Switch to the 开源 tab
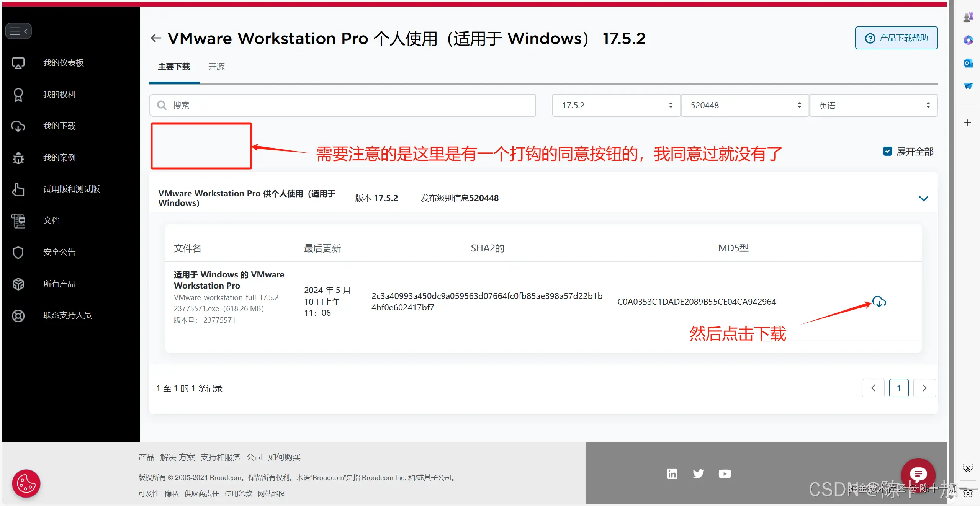Viewport: 980px width, 506px height. pos(216,67)
